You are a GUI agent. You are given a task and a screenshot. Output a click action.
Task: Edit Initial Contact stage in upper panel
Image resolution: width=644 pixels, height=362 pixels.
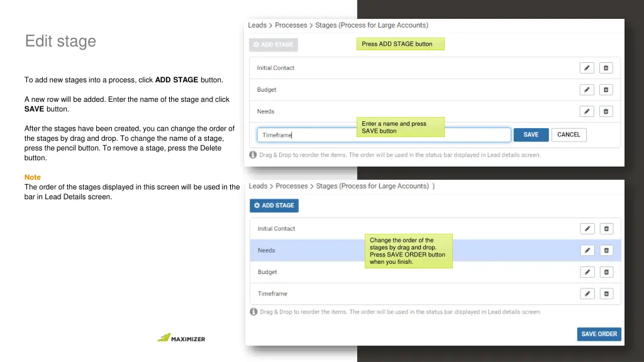[587, 68]
